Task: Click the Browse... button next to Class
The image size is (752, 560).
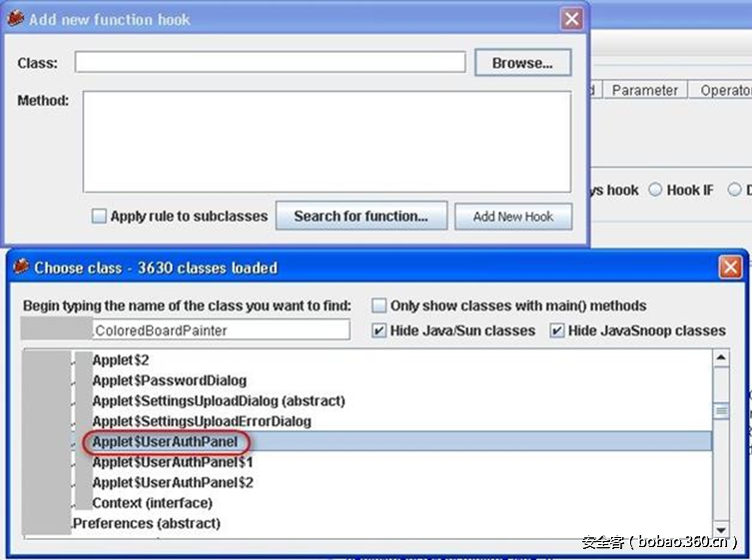Action: click(x=522, y=63)
